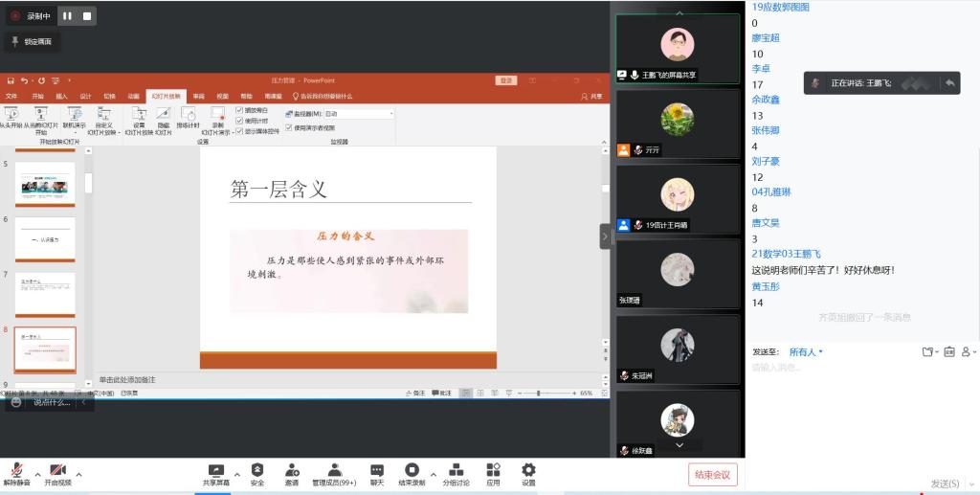The width and height of the screenshot is (980, 495).
Task: Click the 发送(S) send button
Action: pyautogui.click(x=945, y=484)
